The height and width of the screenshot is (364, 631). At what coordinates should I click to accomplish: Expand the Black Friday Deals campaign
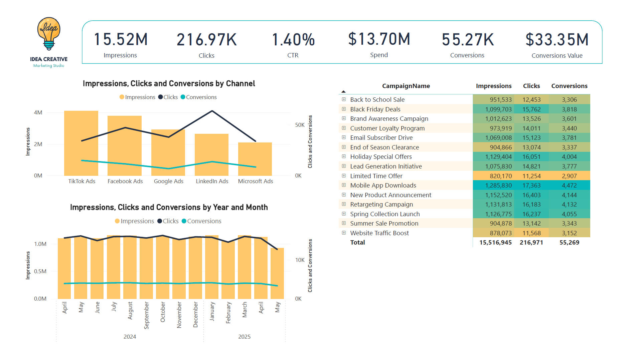pos(344,109)
